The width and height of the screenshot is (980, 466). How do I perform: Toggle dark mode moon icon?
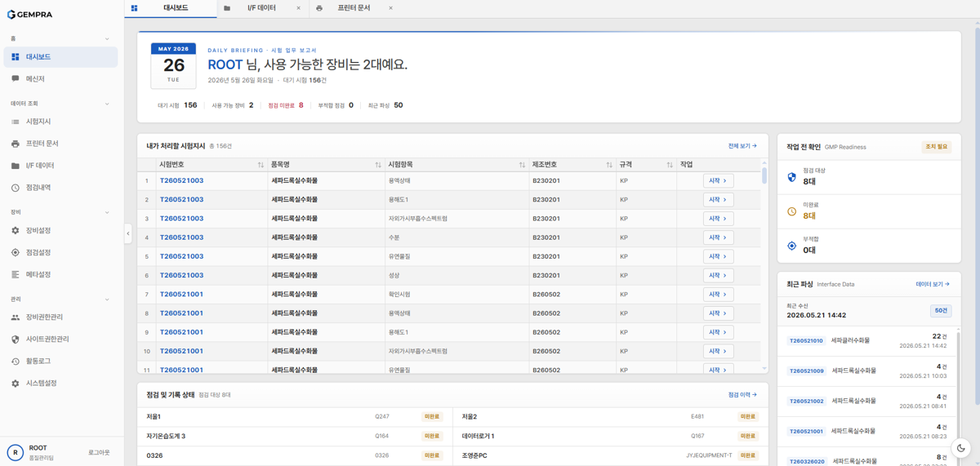[961, 447]
